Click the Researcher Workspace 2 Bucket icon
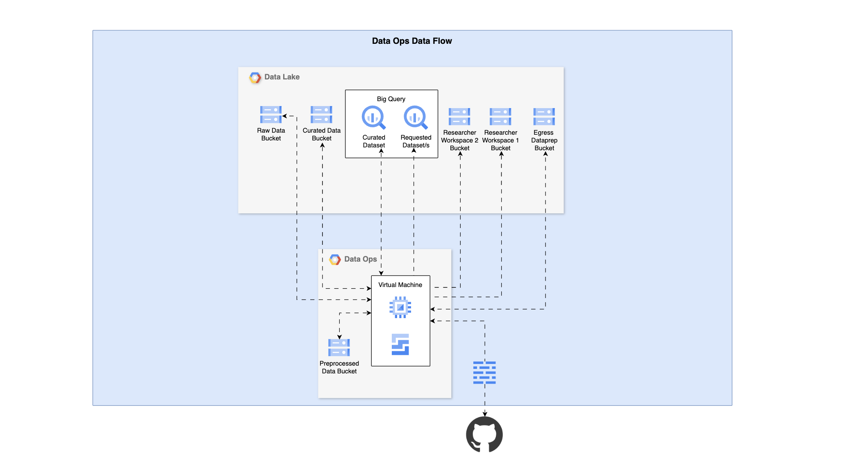This screenshot has height=470, width=868. coord(459,117)
